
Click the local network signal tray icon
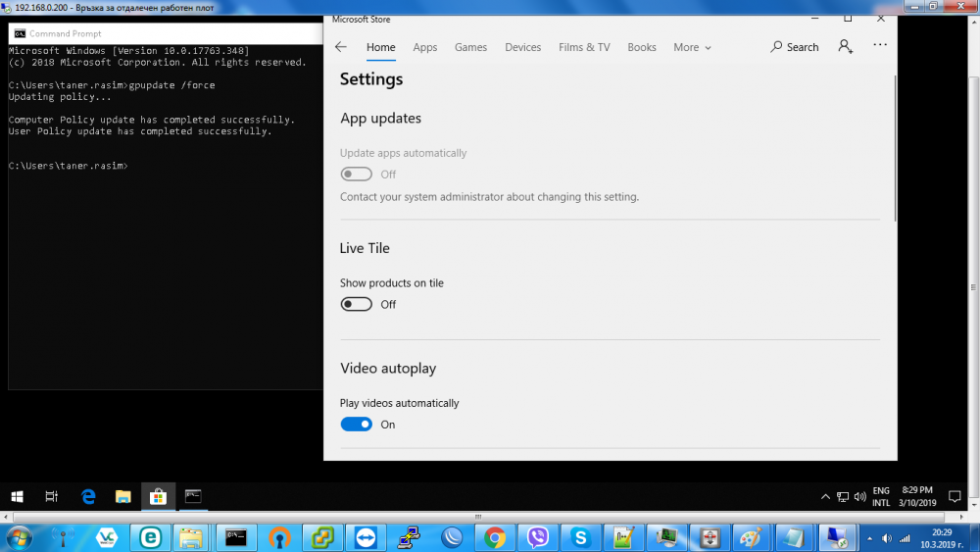pyautogui.click(x=905, y=538)
